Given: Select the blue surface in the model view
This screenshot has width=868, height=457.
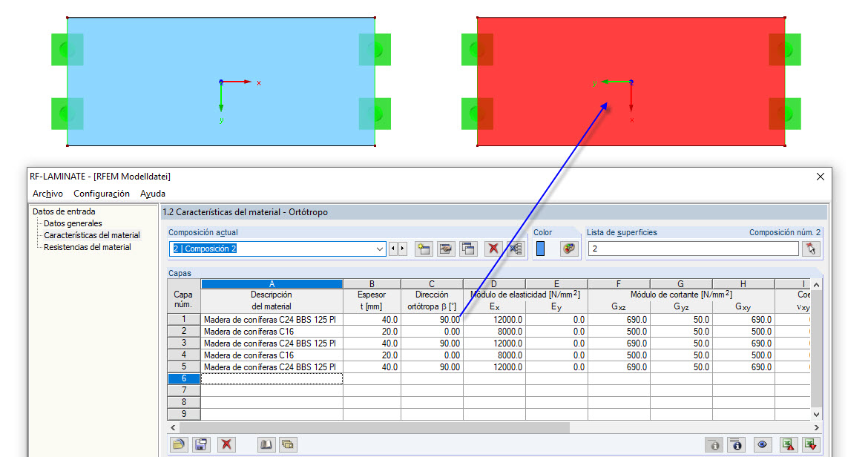Looking at the screenshot, I should [221, 82].
